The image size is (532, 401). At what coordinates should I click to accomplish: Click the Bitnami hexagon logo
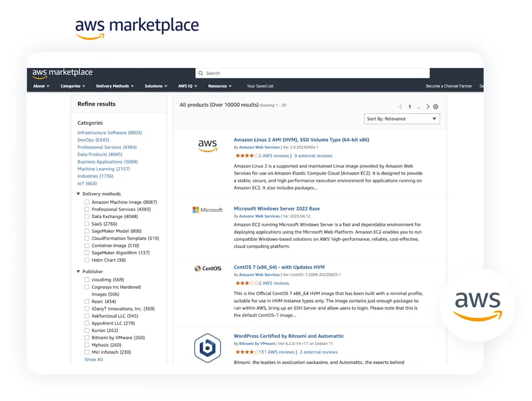[207, 347]
